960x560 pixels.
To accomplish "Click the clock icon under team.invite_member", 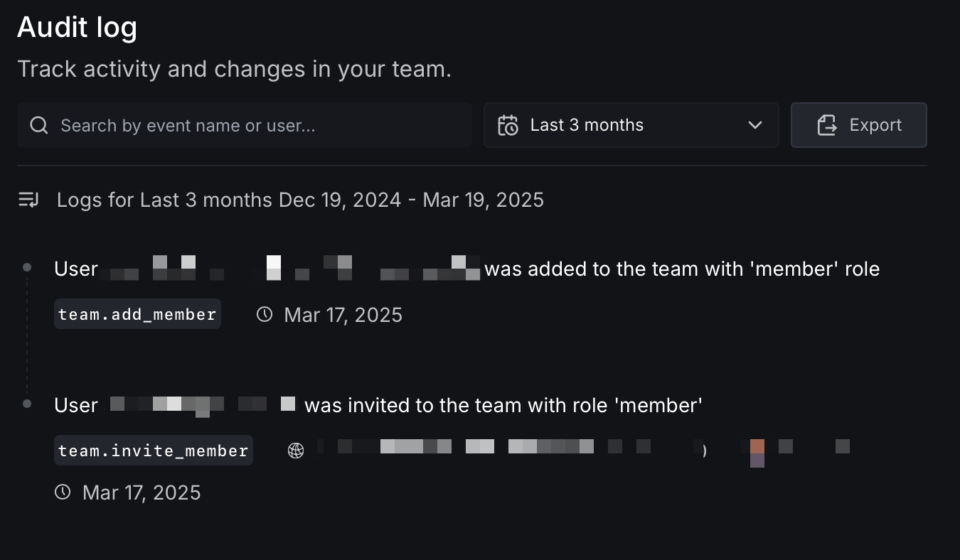I will [63, 492].
